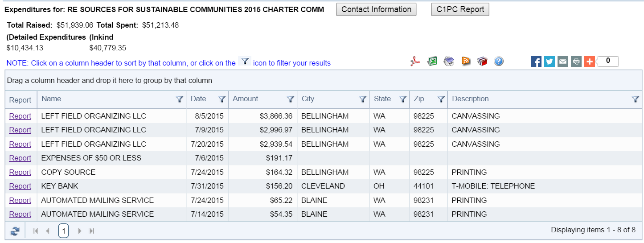Open the orange RSS feed icon
The image size is (644, 243).
click(x=466, y=62)
